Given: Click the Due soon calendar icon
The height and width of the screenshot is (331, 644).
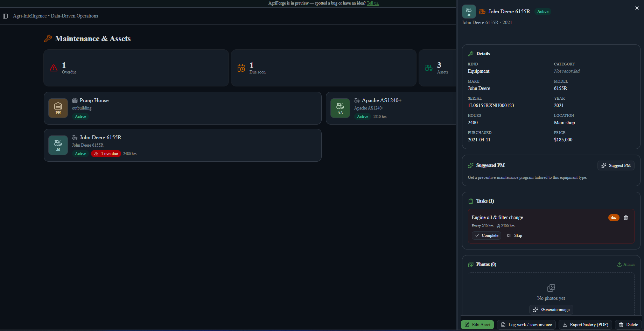Looking at the screenshot, I should coord(241,68).
